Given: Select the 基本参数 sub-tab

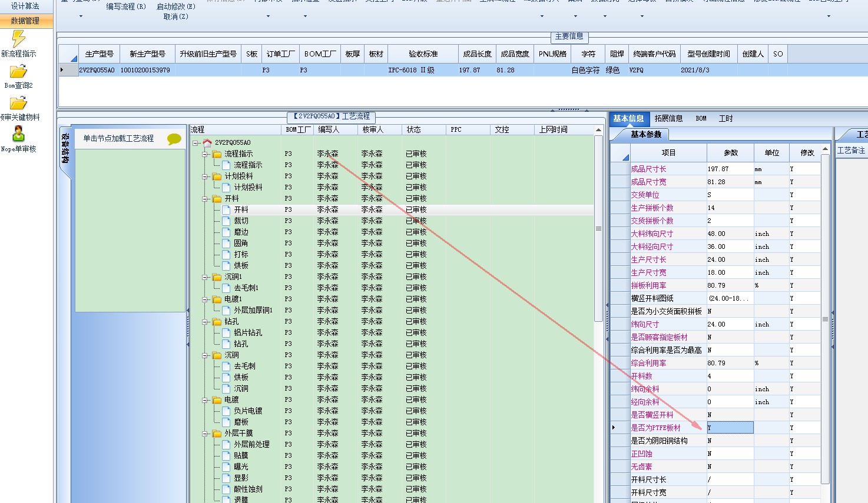Looking at the screenshot, I should [x=646, y=134].
